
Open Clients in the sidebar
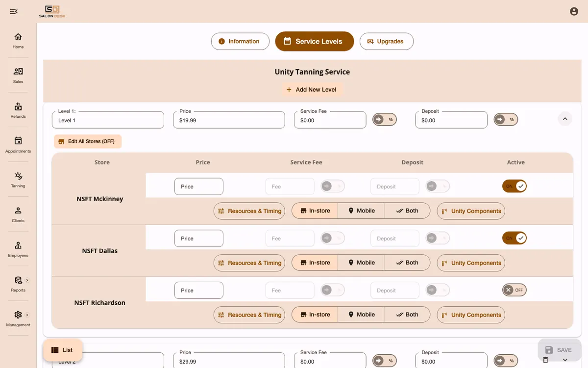(18, 215)
